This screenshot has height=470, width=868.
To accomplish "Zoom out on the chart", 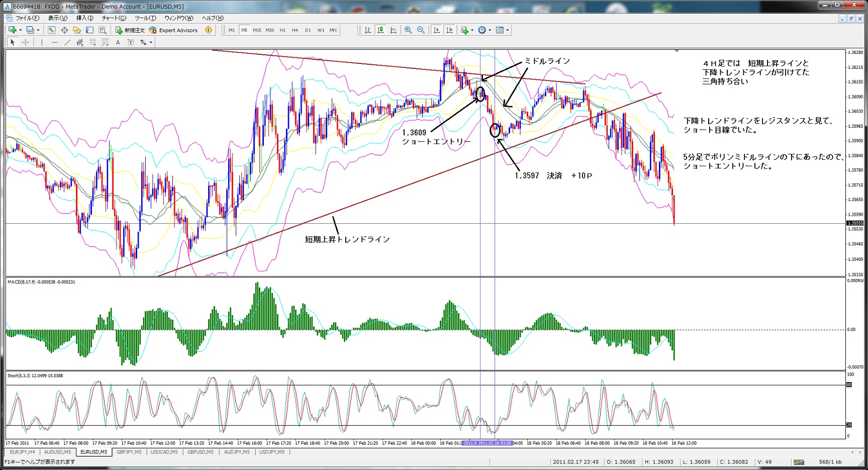I will tap(421, 30).
